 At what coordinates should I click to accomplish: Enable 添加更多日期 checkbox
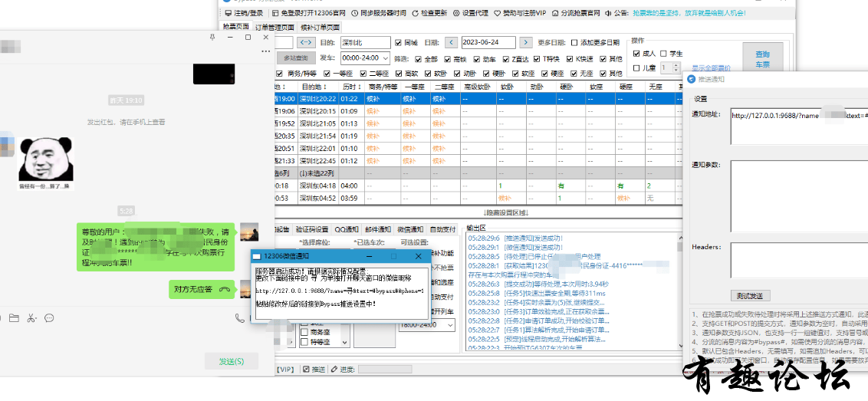(574, 43)
